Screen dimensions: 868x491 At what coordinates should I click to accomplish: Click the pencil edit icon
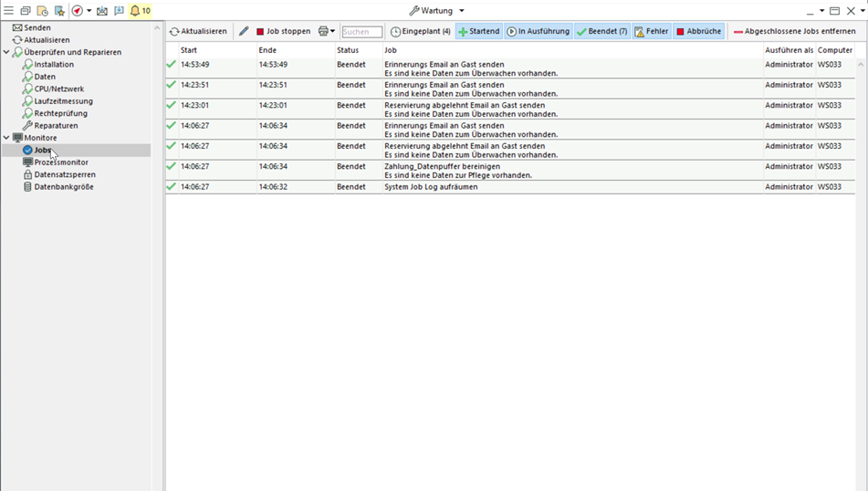pos(244,31)
